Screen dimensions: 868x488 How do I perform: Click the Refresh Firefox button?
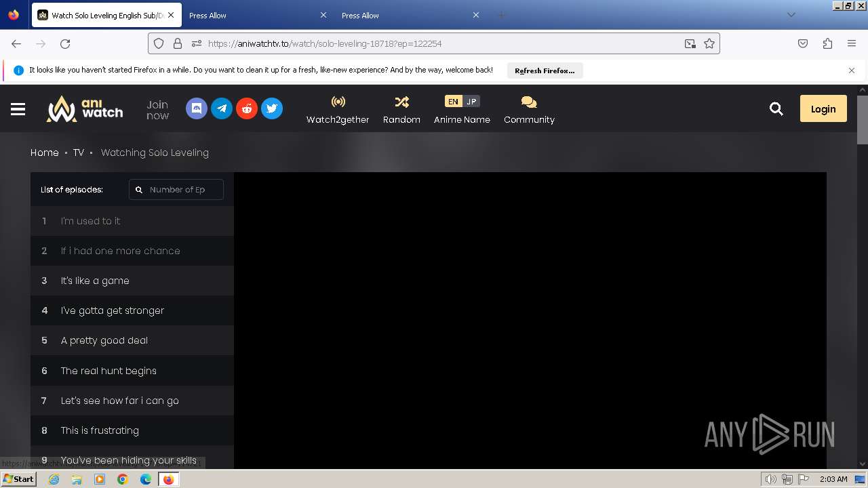tap(545, 70)
